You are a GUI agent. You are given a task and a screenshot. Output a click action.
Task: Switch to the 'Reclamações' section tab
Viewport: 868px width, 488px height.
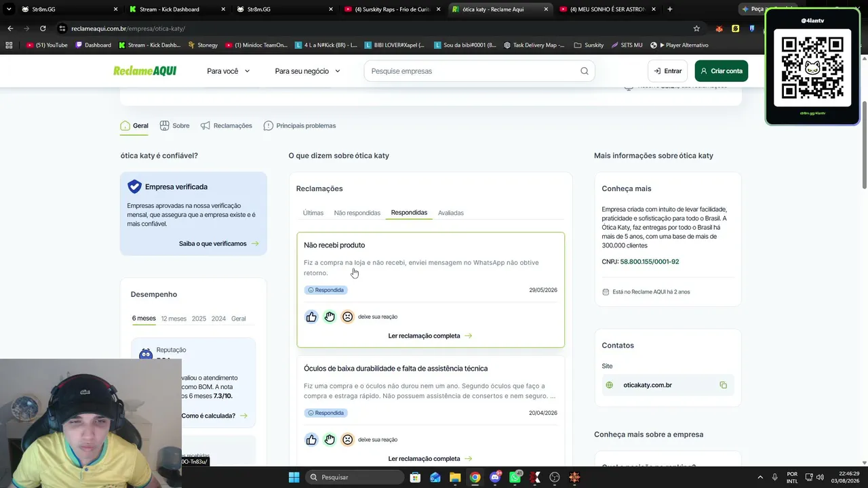pos(226,125)
